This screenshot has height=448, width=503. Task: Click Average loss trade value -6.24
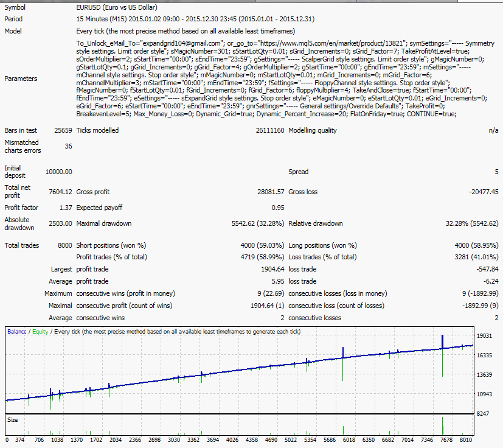(491, 281)
